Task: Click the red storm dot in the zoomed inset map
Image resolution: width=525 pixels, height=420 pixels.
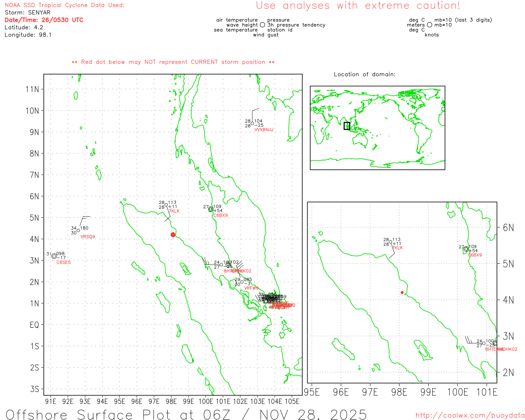Action: click(402, 292)
